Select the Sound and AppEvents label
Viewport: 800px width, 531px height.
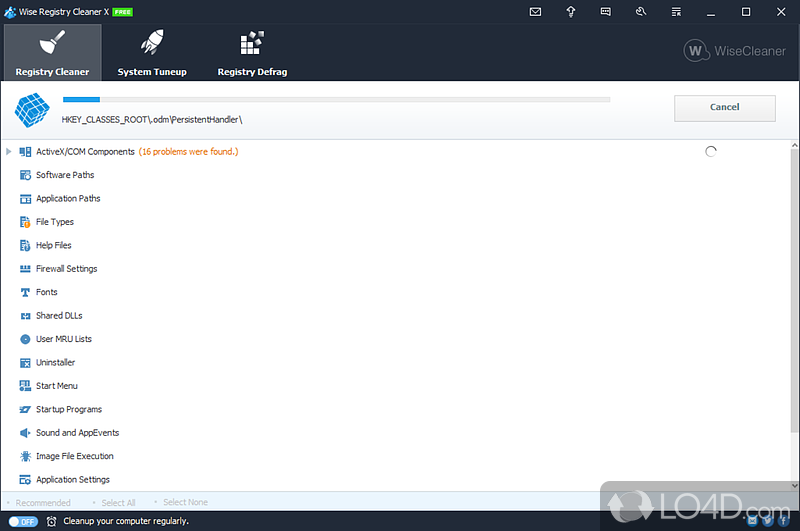[78, 433]
